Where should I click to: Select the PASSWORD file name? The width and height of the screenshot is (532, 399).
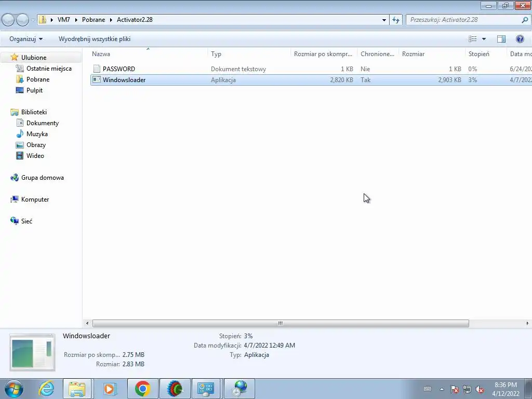point(119,69)
